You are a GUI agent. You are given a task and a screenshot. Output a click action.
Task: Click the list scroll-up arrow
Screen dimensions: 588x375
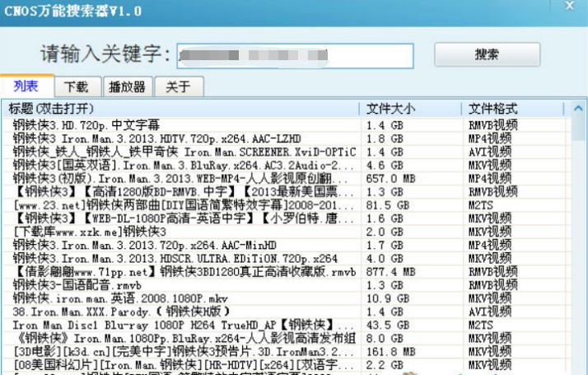point(578,109)
